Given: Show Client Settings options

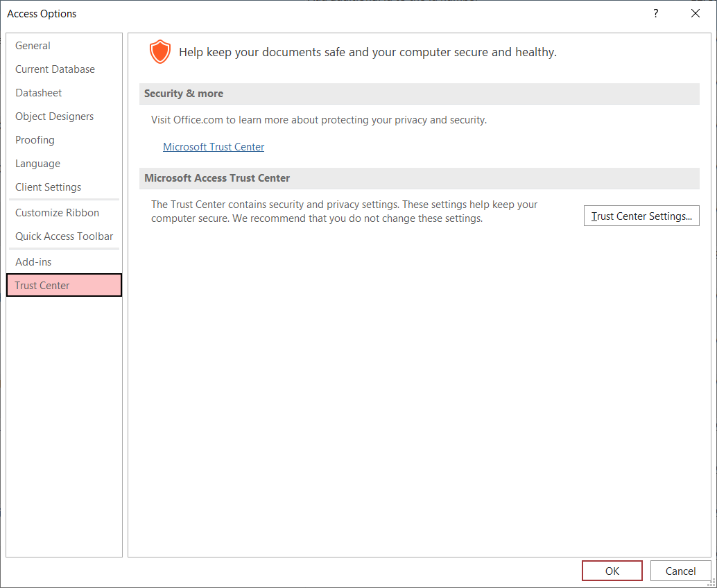Looking at the screenshot, I should click(x=49, y=187).
